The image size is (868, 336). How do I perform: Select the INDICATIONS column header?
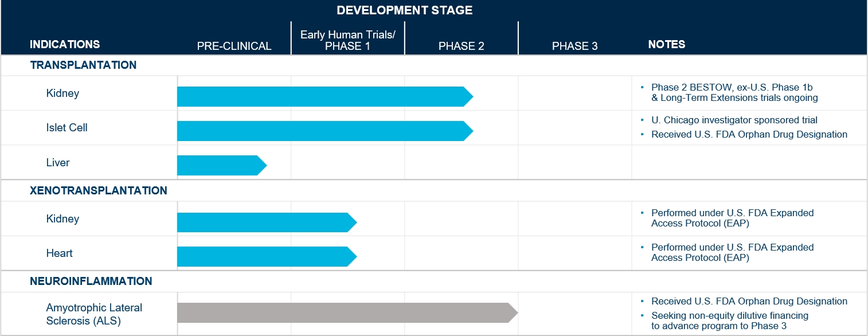65,45
